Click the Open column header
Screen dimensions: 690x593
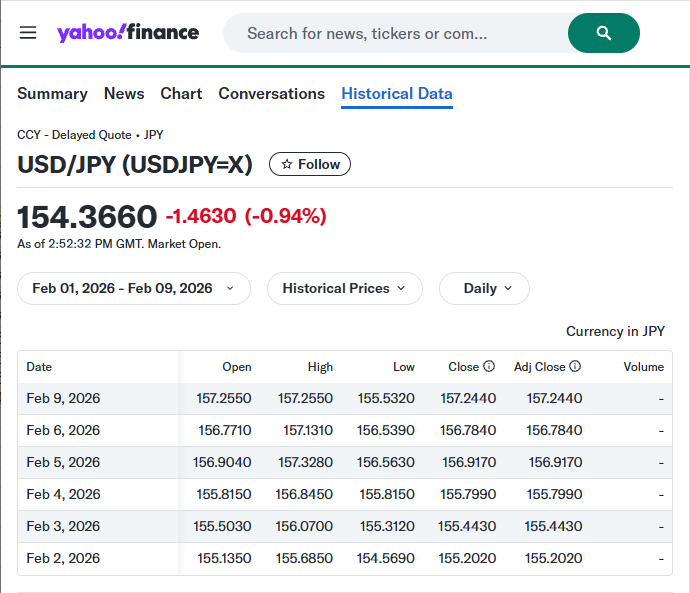(x=237, y=366)
